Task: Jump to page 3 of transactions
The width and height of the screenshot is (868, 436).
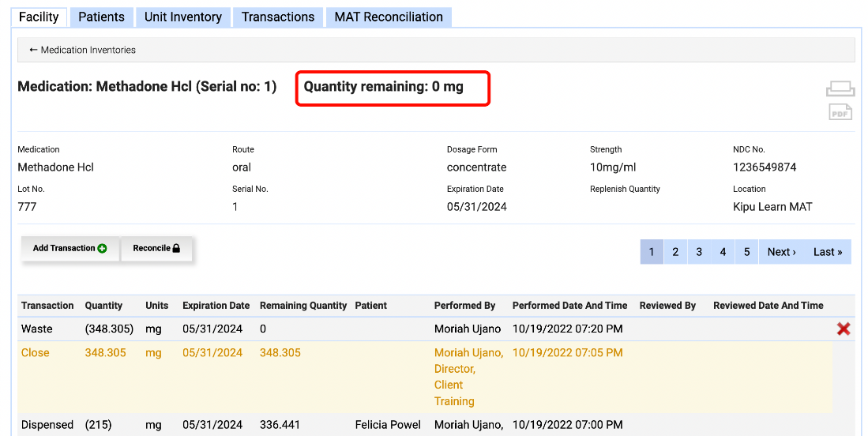Action: tap(699, 252)
